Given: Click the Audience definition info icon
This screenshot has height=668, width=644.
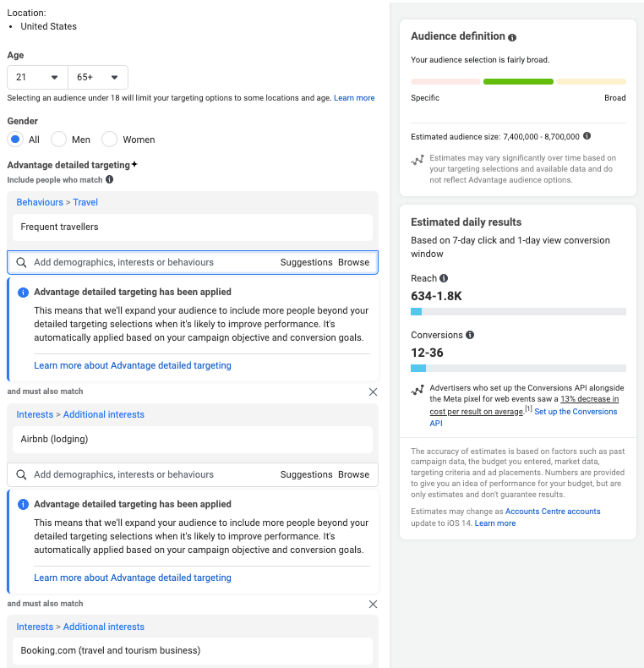Looking at the screenshot, I should [512, 37].
